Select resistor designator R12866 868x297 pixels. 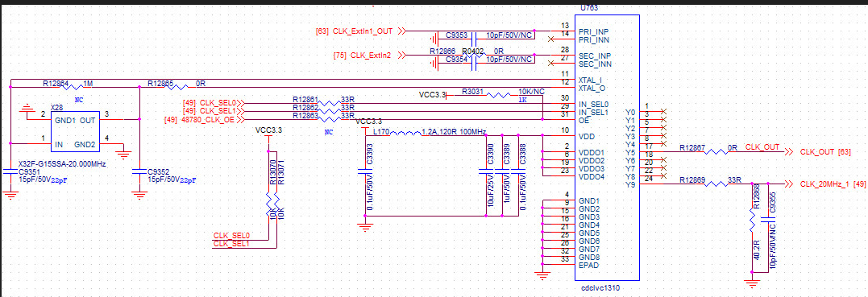coord(442,51)
